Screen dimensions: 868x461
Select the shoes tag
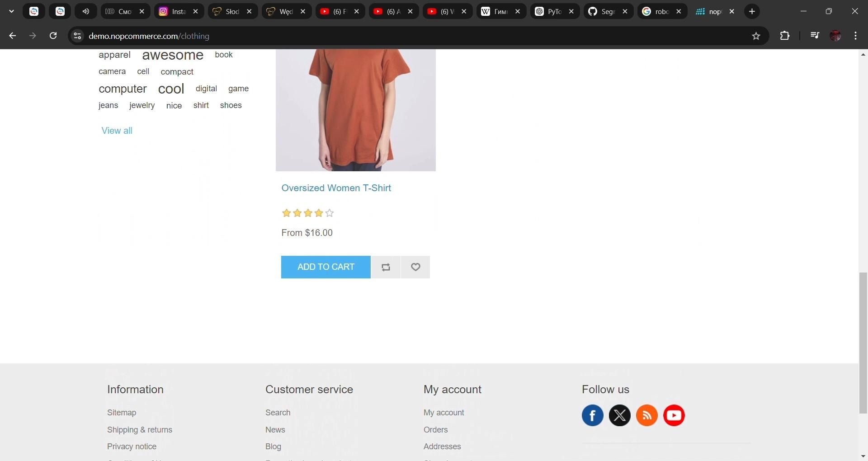pos(231,105)
